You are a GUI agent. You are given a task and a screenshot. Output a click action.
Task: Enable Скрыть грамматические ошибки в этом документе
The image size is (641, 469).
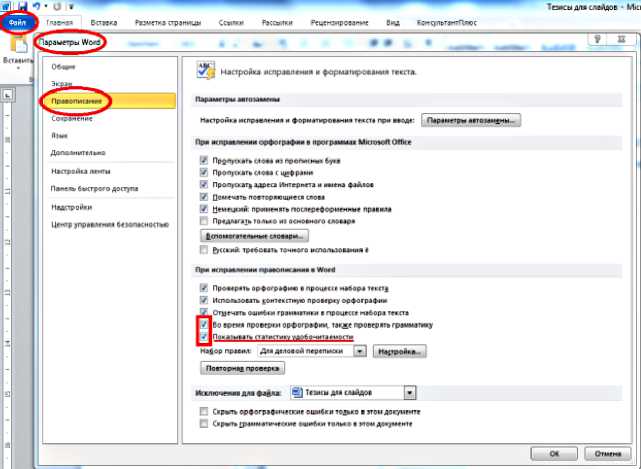[204, 424]
